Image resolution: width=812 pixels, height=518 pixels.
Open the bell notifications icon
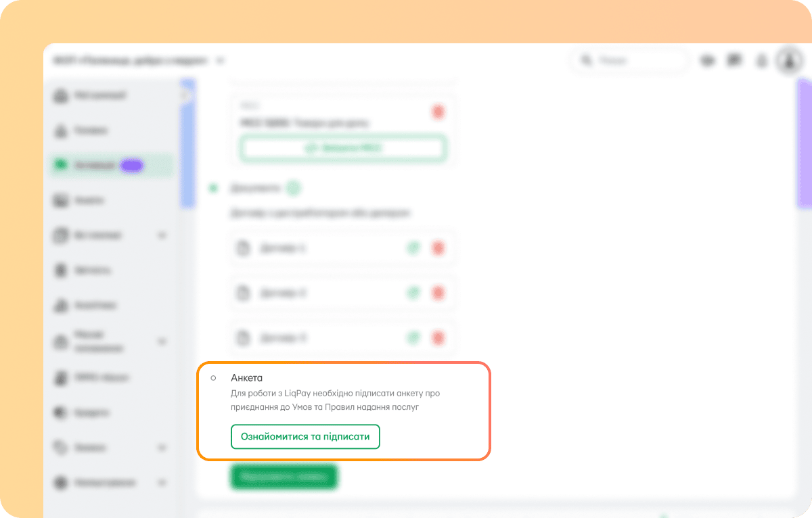tap(761, 61)
